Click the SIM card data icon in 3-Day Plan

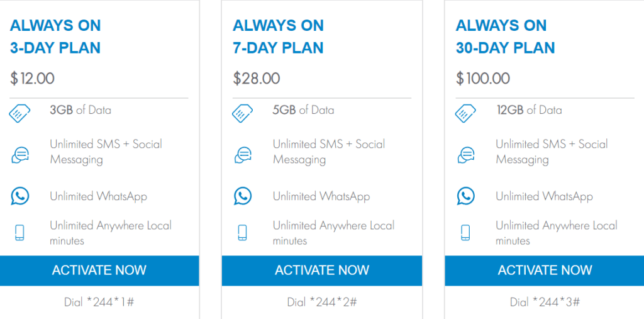pos(19,113)
